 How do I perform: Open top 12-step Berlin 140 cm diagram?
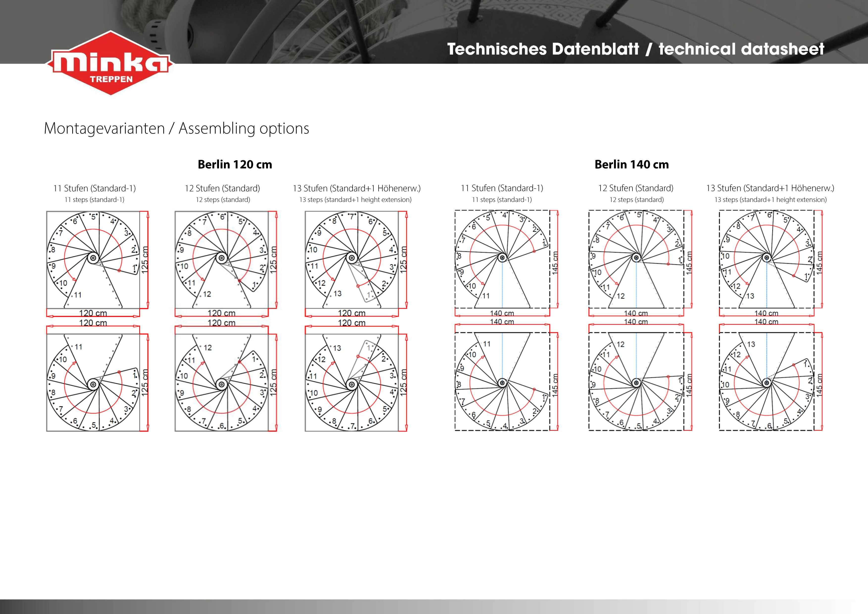(640, 263)
